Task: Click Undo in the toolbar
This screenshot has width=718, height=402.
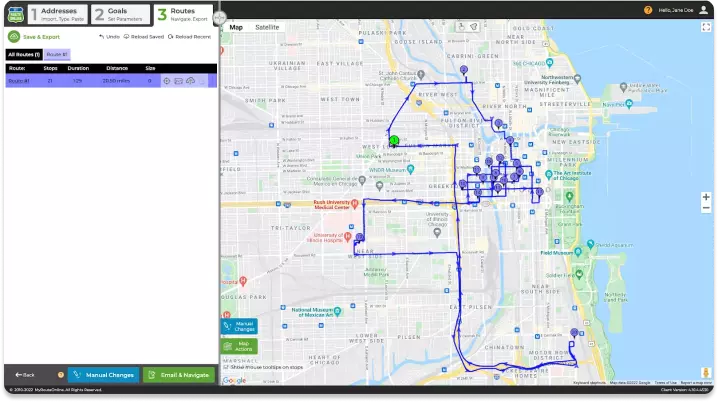Action: click(x=109, y=37)
